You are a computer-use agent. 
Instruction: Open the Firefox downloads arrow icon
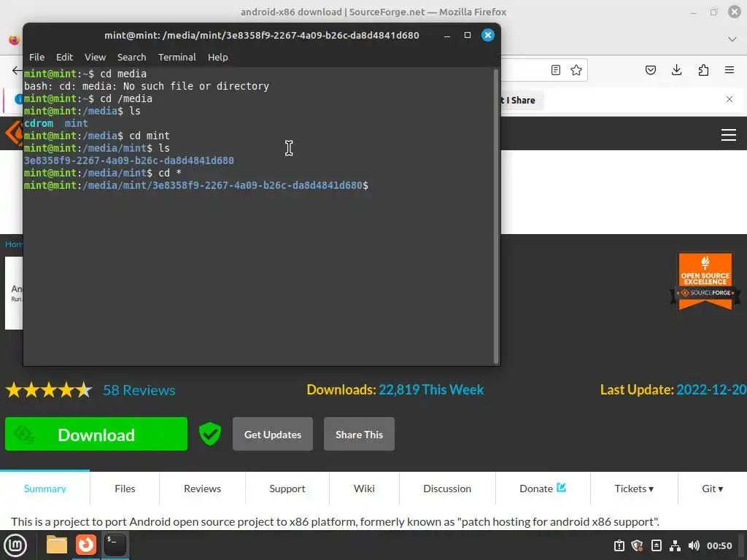(676, 71)
